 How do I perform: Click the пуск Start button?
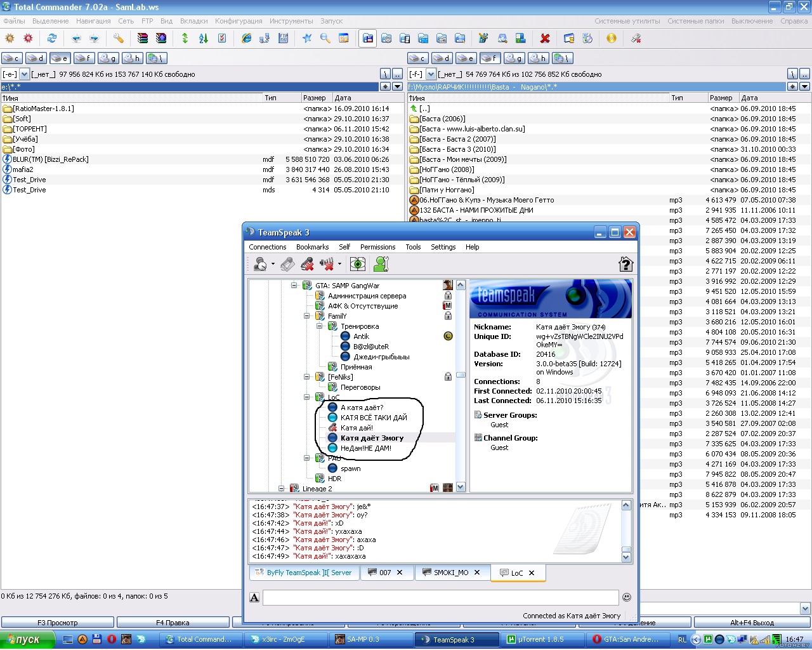(x=27, y=639)
